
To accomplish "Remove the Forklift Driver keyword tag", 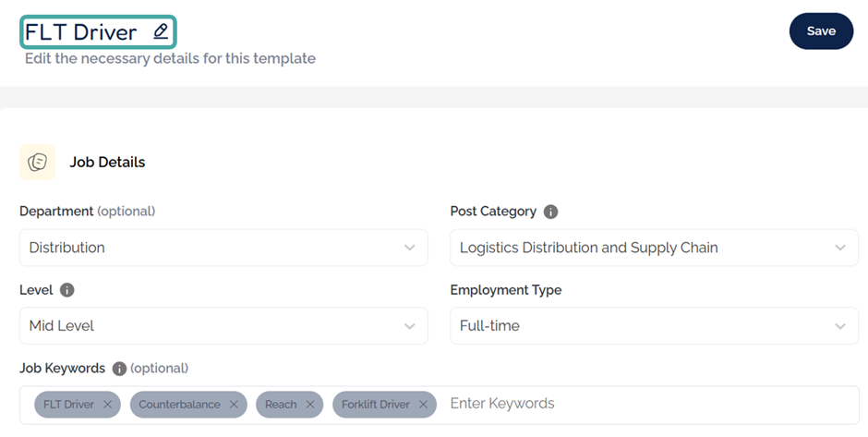I will click(423, 405).
